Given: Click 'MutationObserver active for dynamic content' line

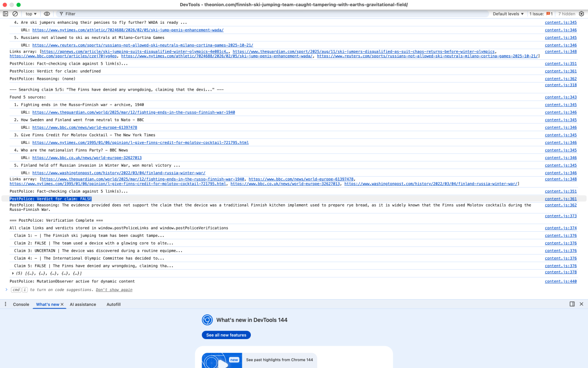Looking at the screenshot, I should 72,282.
